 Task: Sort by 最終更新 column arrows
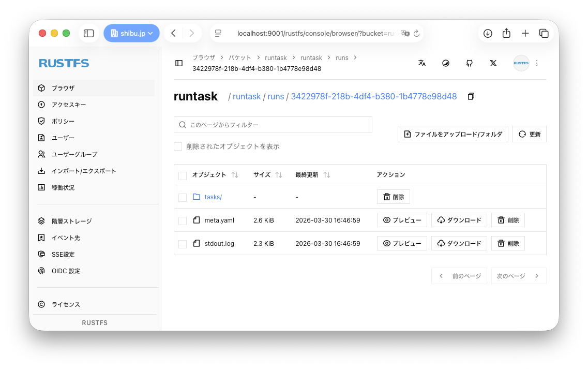[x=327, y=175]
